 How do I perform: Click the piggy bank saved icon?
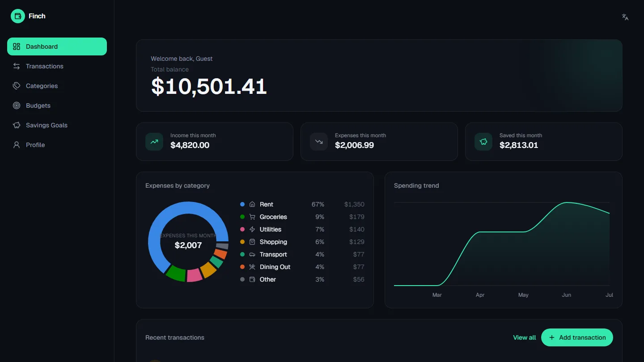coord(483,142)
